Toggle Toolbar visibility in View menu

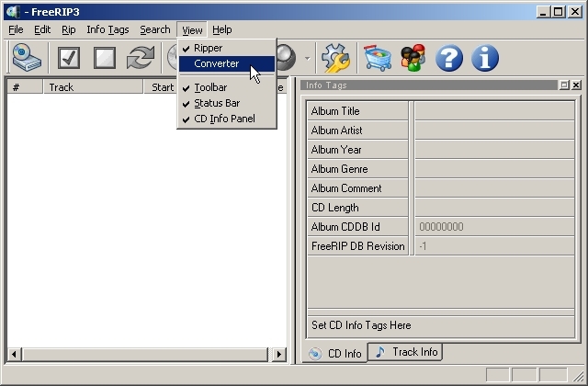pos(227,87)
